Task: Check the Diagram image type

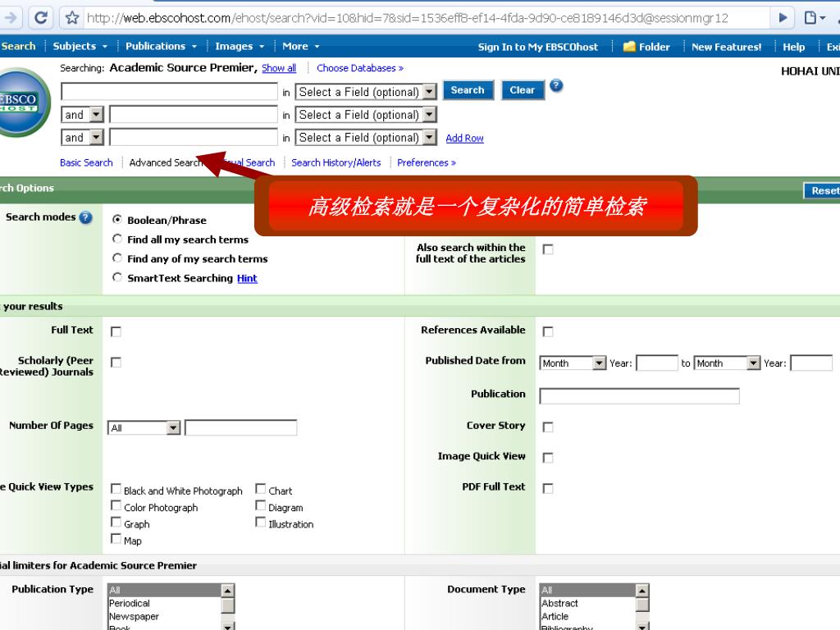Action: point(260,505)
